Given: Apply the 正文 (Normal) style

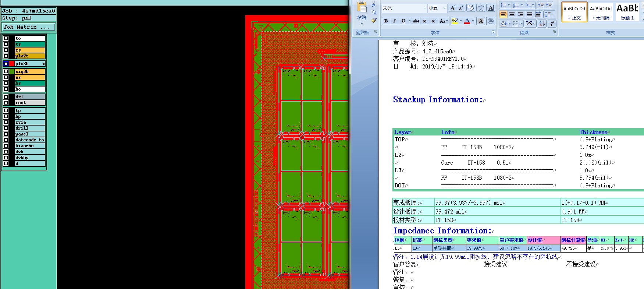Looking at the screenshot, I should [x=574, y=13].
